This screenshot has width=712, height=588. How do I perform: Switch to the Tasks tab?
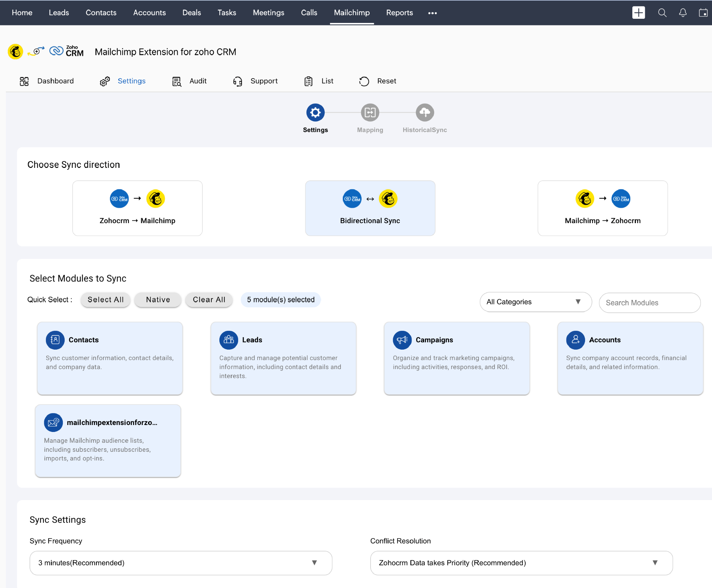[x=227, y=13]
